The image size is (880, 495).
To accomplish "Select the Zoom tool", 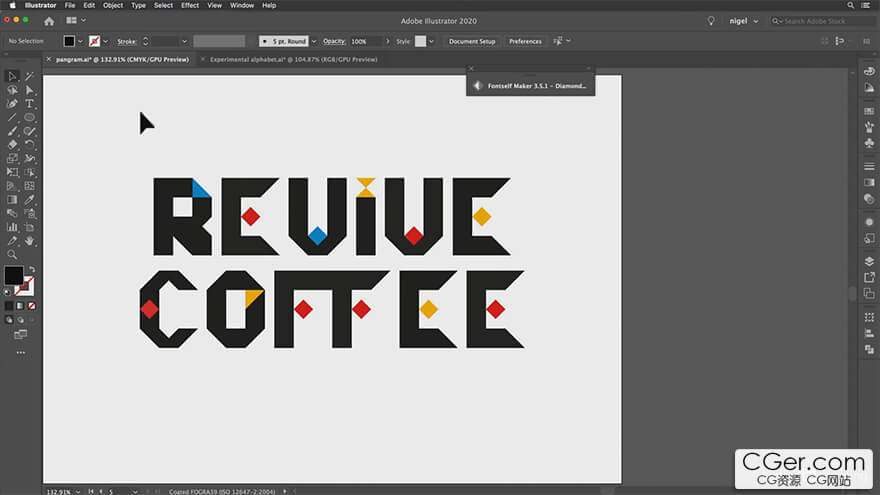I will point(12,254).
